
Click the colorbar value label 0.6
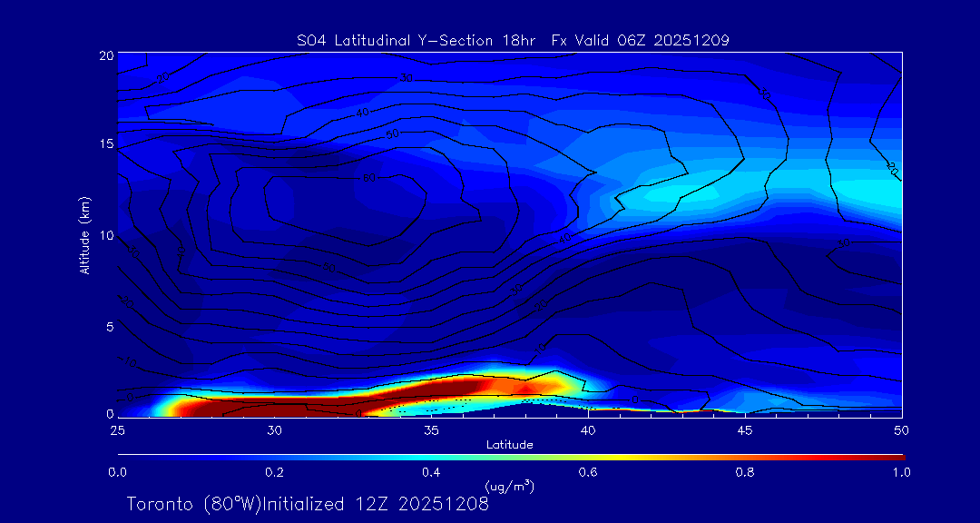[x=588, y=472]
